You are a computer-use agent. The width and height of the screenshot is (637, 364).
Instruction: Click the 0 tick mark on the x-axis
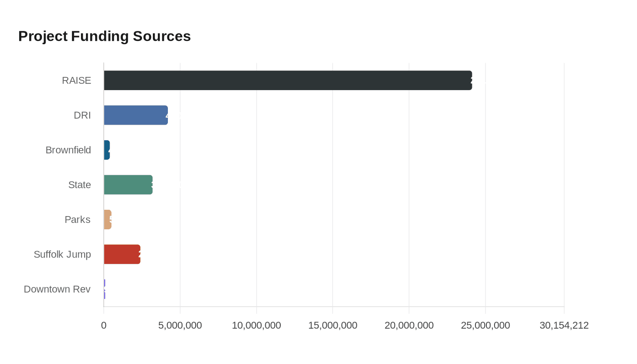[104, 325]
